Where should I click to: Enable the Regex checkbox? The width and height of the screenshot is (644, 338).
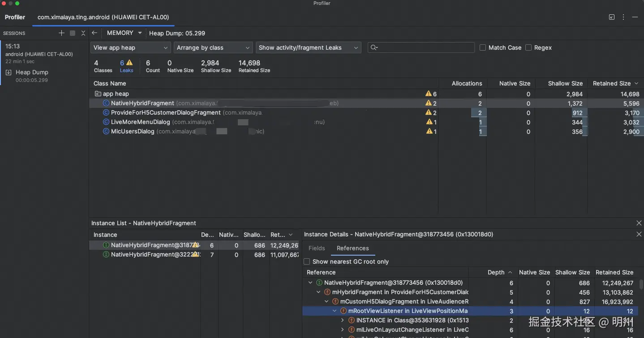pyautogui.click(x=528, y=47)
